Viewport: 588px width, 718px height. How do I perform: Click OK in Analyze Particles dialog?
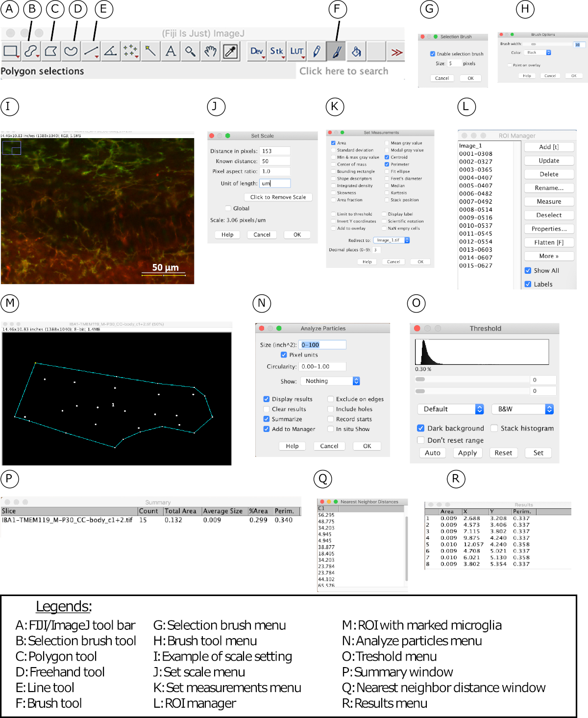(x=367, y=446)
